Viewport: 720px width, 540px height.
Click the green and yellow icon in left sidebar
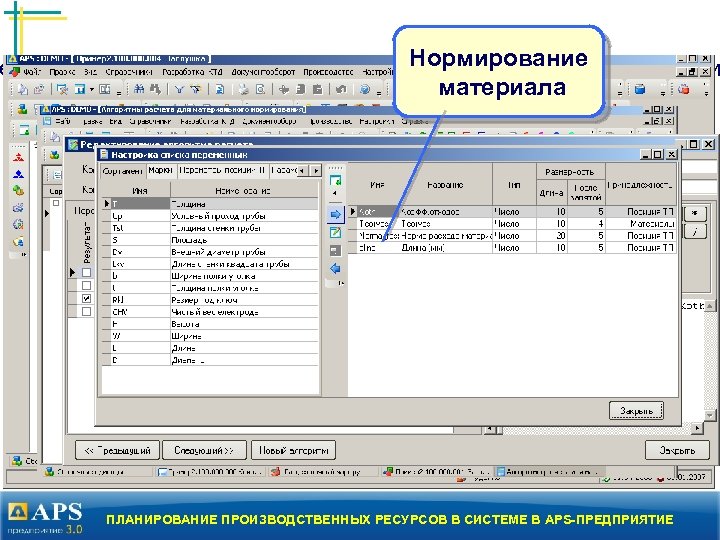(18, 190)
